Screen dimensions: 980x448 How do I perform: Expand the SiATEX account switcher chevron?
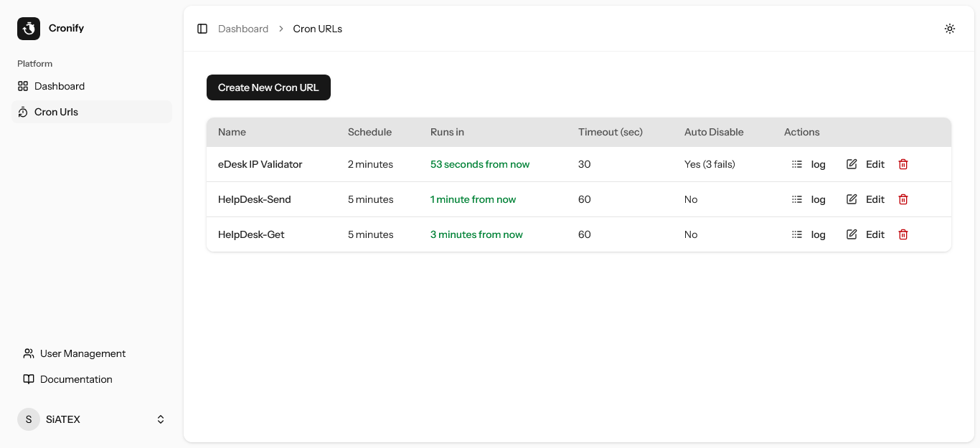(160, 419)
